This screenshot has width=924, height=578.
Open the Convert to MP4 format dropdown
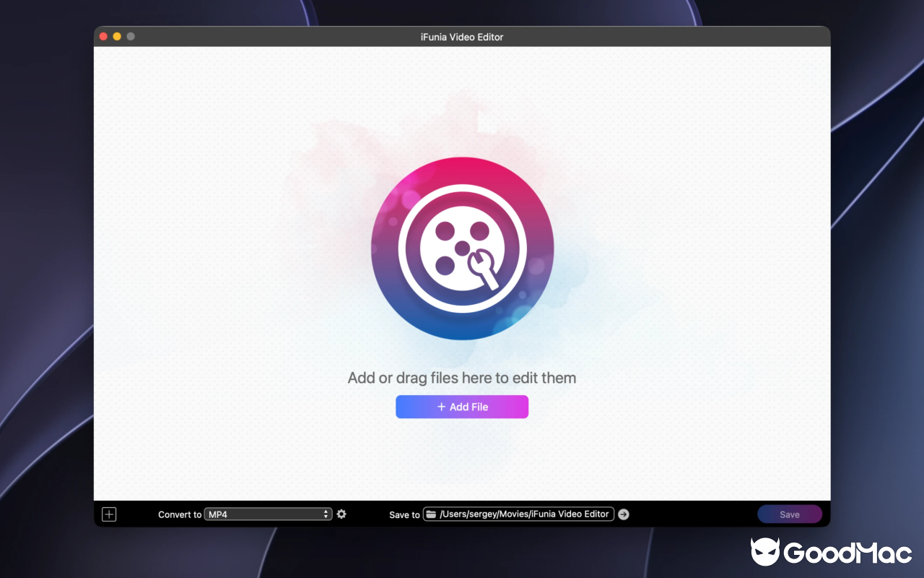(269, 514)
